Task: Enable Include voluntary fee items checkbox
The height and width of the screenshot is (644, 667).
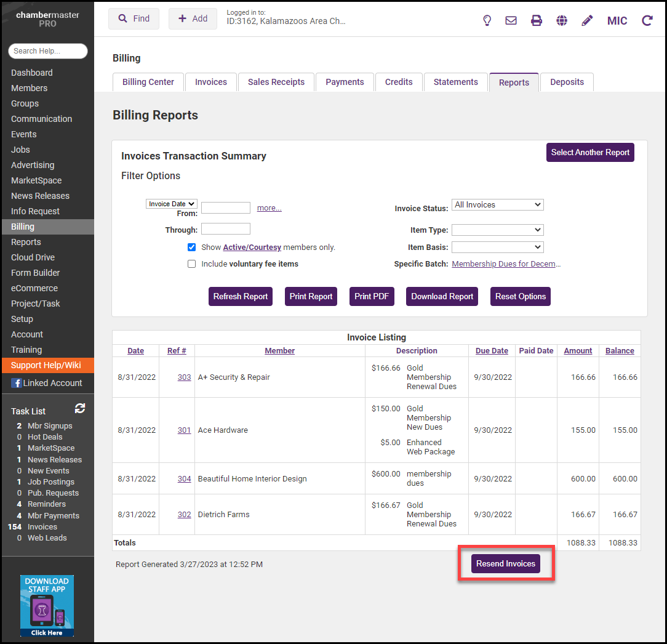Action: (192, 264)
